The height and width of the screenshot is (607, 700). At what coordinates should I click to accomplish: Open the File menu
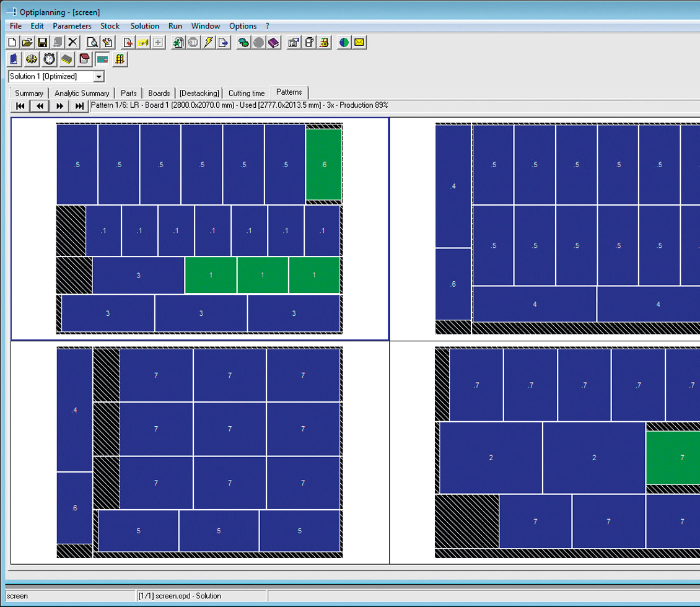coord(15,26)
